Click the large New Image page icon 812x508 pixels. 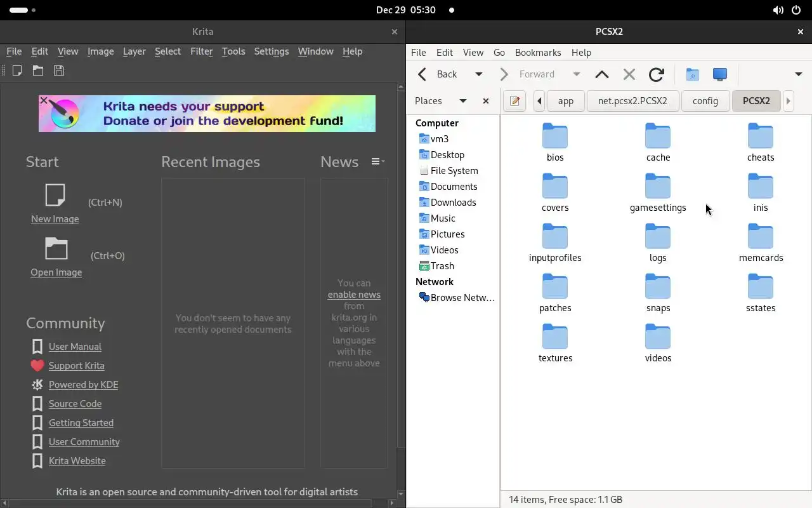(x=55, y=196)
